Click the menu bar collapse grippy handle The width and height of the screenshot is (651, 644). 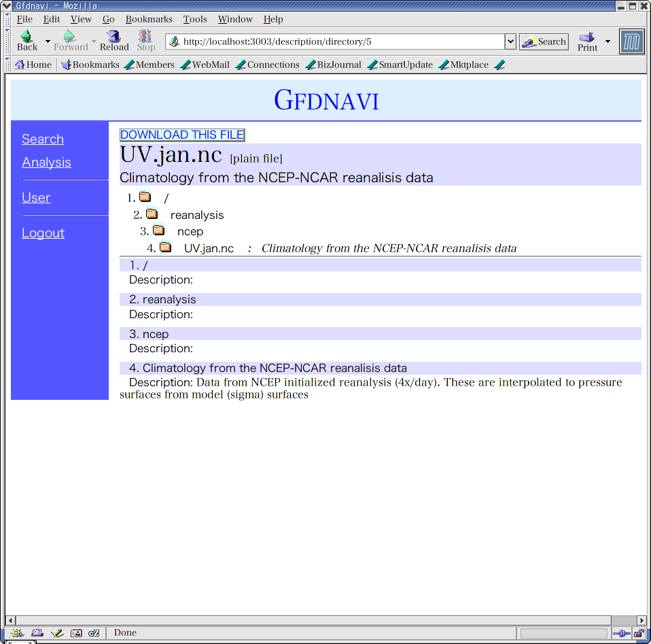[7, 20]
